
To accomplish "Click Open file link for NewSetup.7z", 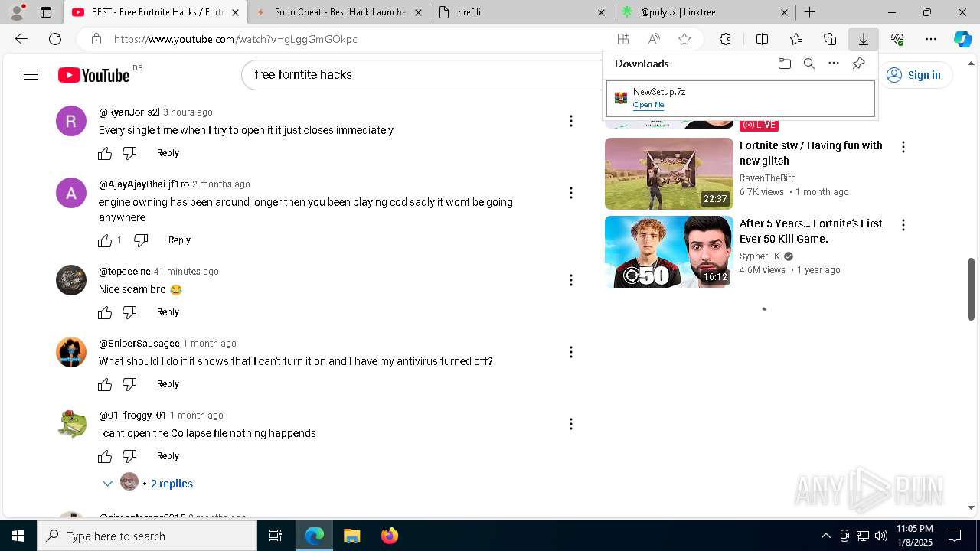I will [648, 105].
